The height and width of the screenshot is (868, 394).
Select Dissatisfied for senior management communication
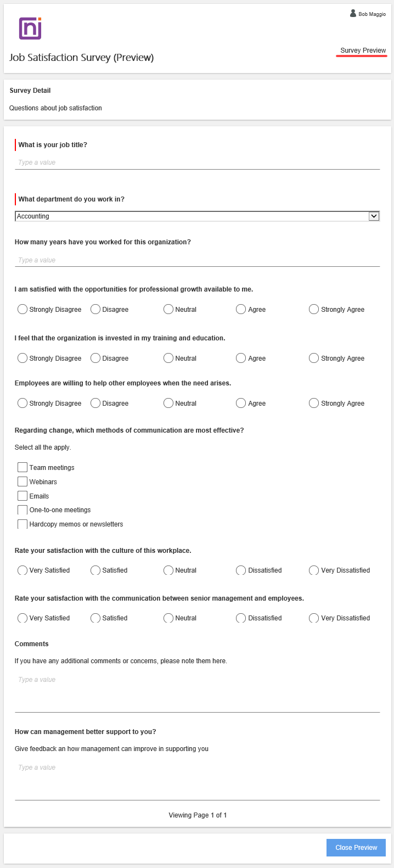tap(240, 618)
